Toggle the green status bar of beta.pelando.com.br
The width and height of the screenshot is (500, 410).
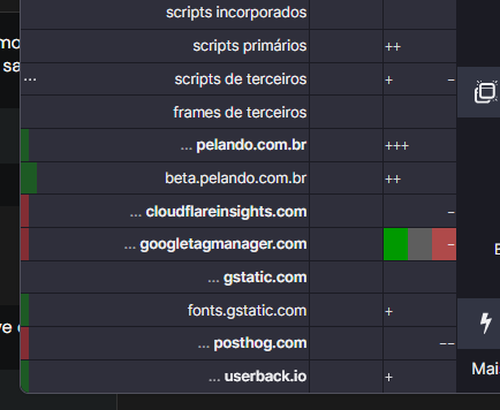pos(29,178)
